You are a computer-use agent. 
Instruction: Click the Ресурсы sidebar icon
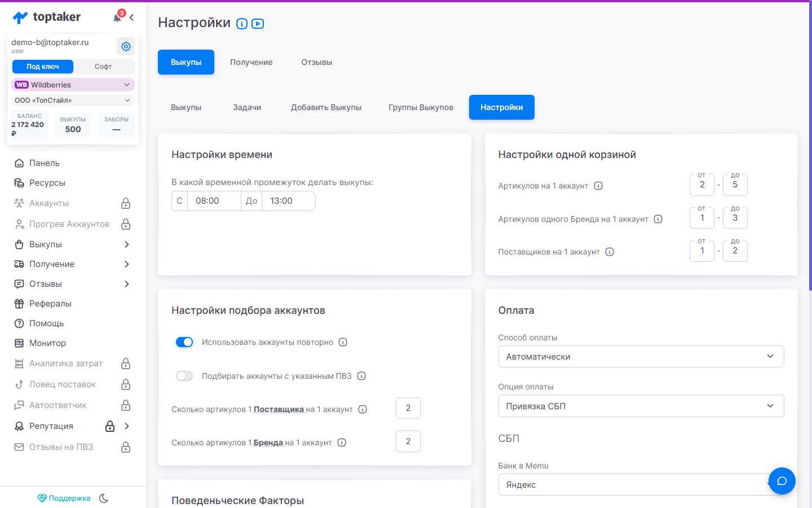point(19,183)
